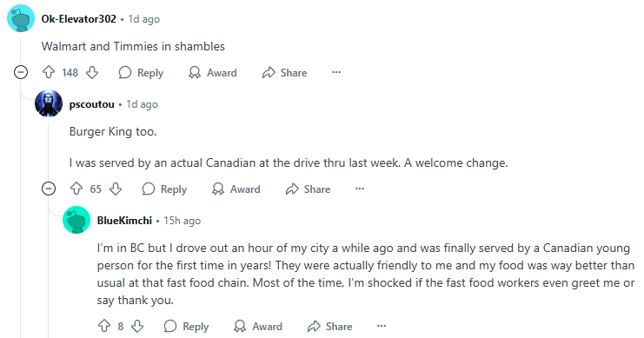
Task: Downvote pscoutou's comment
Action: (116, 189)
